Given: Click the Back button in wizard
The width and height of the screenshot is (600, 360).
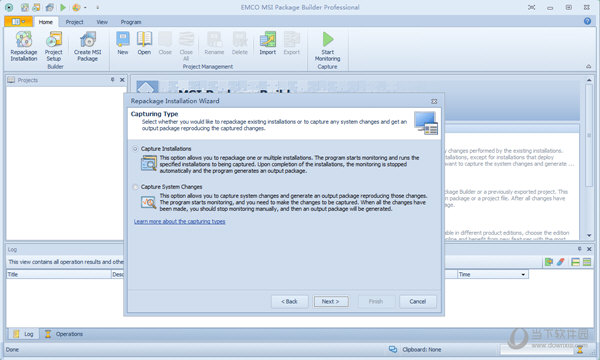Looking at the screenshot, I should [x=289, y=301].
